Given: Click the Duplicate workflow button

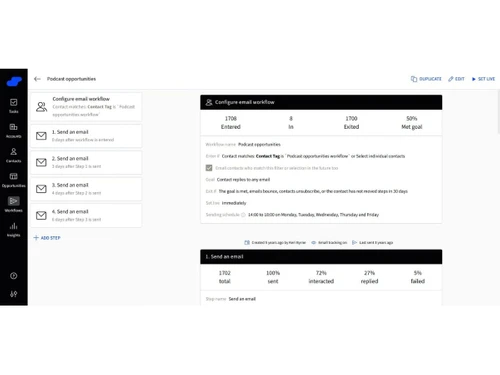Looking at the screenshot, I should tap(426, 79).
